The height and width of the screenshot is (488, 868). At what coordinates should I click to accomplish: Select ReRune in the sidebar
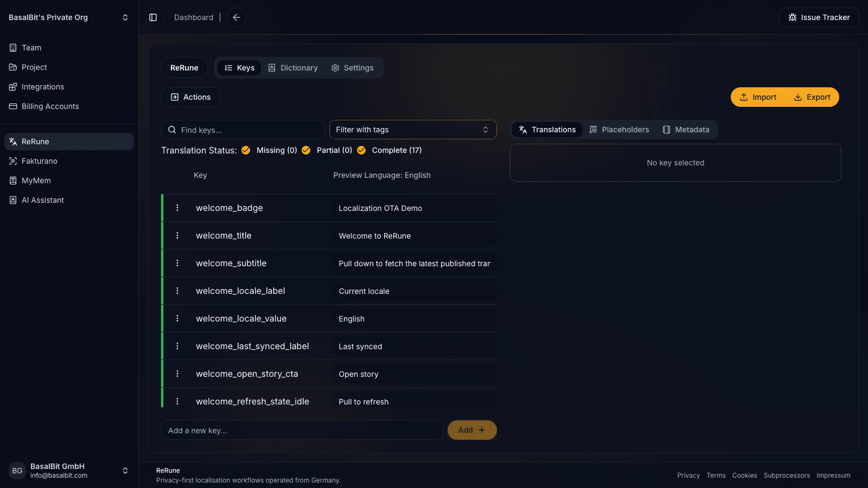coord(69,142)
